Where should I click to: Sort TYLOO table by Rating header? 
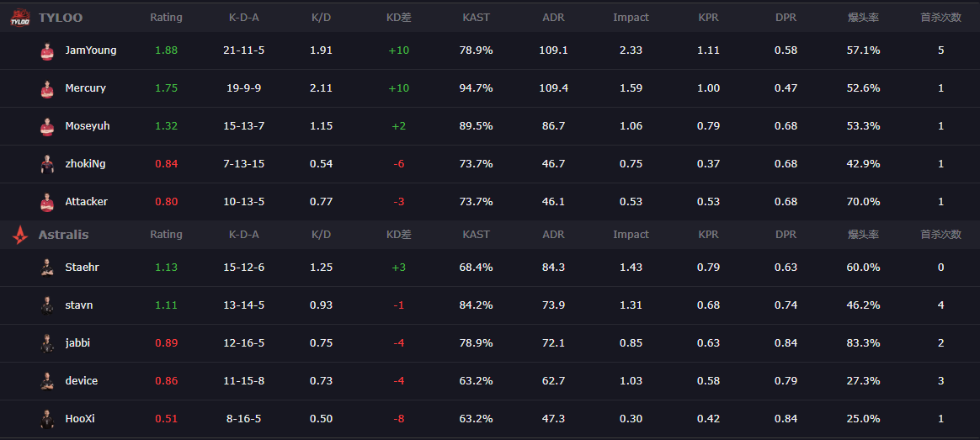coord(166,18)
